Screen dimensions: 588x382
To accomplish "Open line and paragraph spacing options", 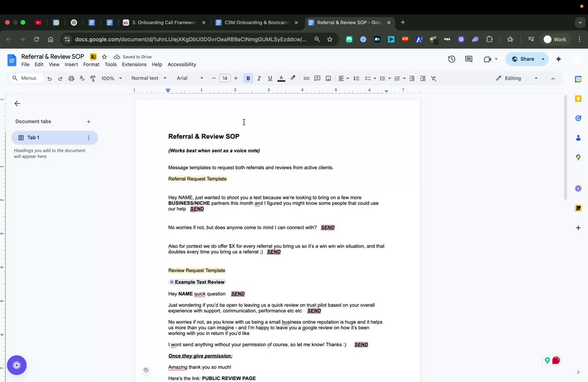I will (356, 79).
